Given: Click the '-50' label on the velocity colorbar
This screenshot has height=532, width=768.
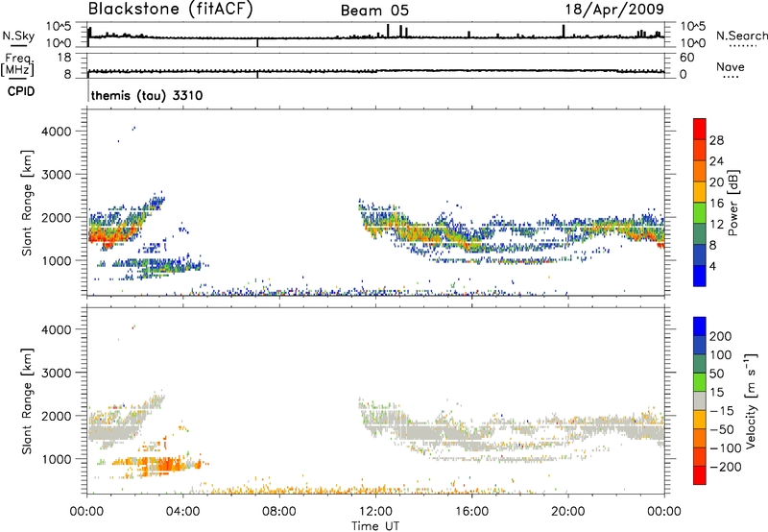Looking at the screenshot, I should [x=722, y=429].
